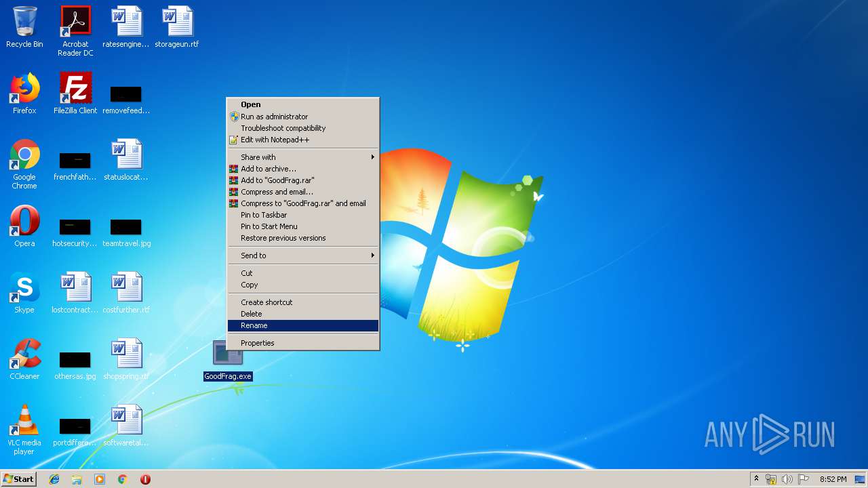
Task: Select storageun.rtf file icon
Action: coord(177,27)
